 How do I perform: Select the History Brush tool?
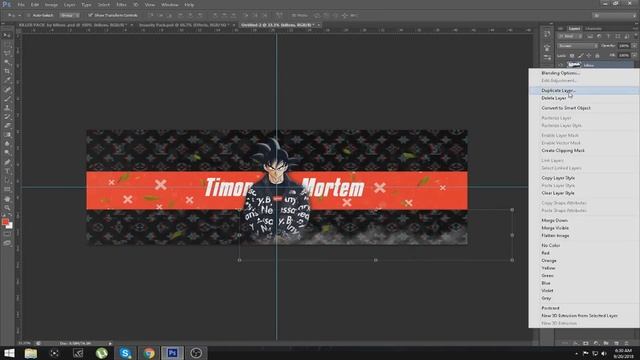click(7, 117)
